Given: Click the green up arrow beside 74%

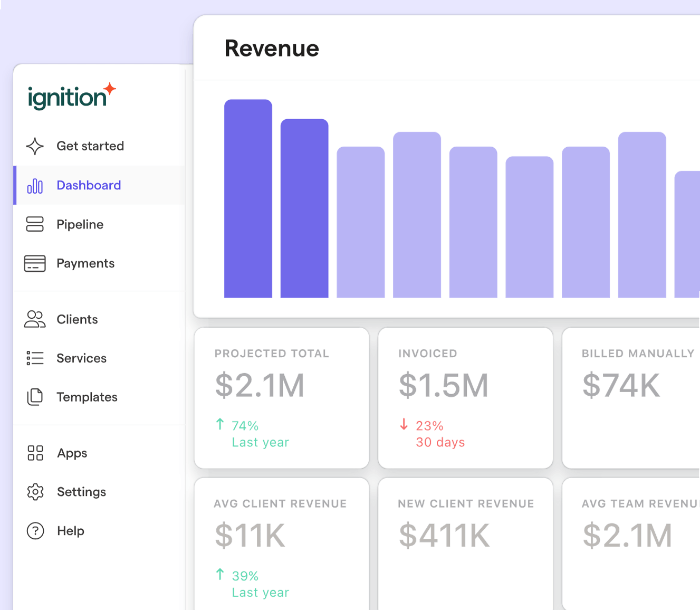Looking at the screenshot, I should click(220, 424).
